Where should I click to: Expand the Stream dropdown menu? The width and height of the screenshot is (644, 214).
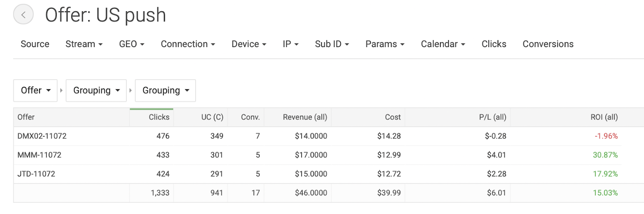click(x=84, y=44)
